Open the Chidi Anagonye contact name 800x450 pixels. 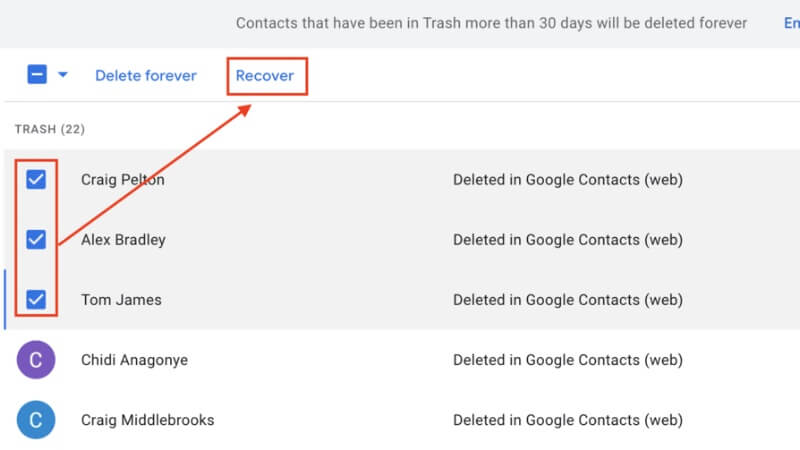(134, 360)
